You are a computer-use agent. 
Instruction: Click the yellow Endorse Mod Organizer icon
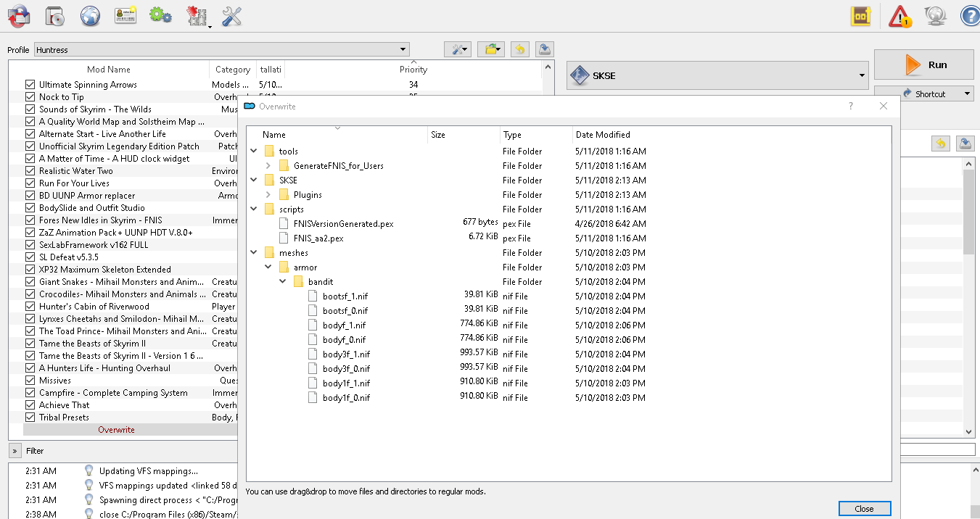860,16
